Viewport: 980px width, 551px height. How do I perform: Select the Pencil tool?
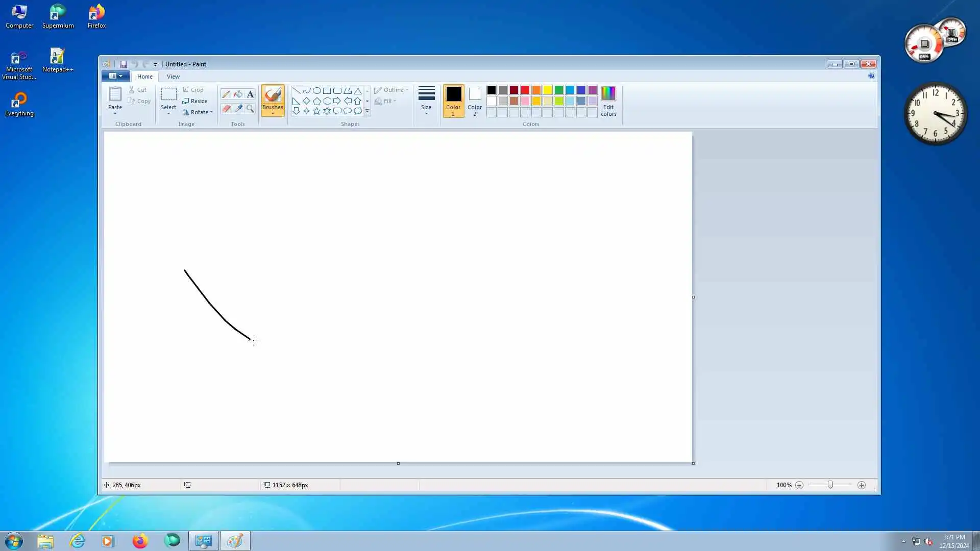click(x=226, y=94)
